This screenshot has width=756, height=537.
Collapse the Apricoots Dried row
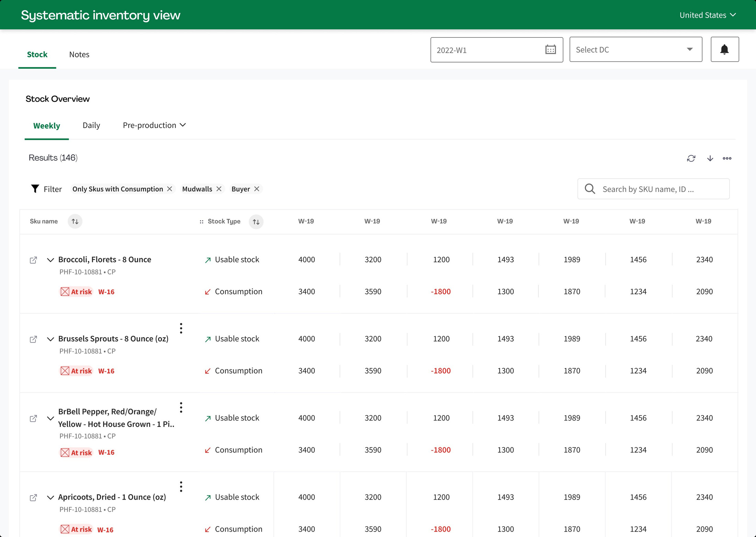click(x=51, y=498)
